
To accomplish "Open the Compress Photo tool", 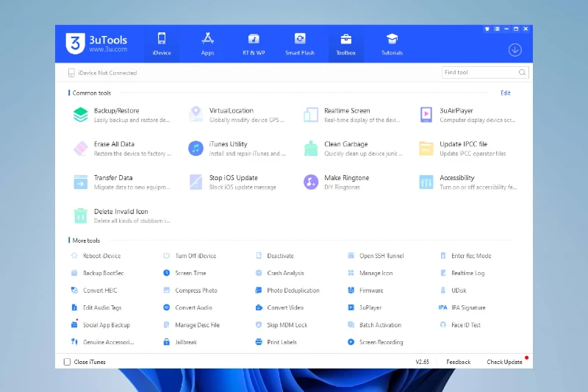I will [190, 291].
